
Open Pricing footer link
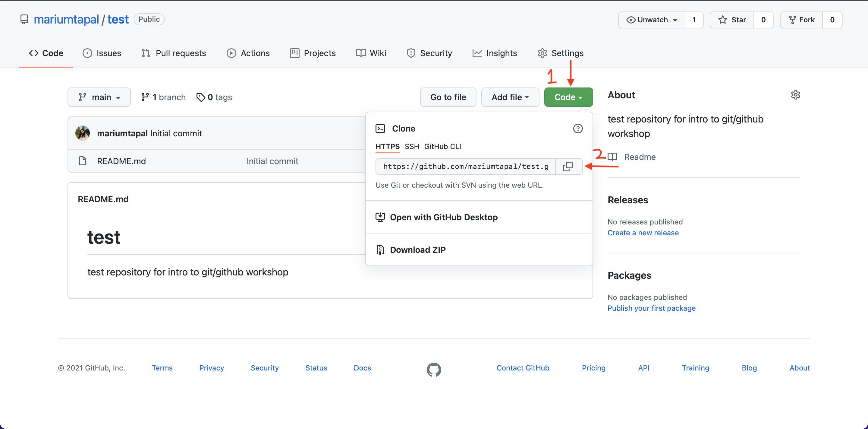click(594, 368)
